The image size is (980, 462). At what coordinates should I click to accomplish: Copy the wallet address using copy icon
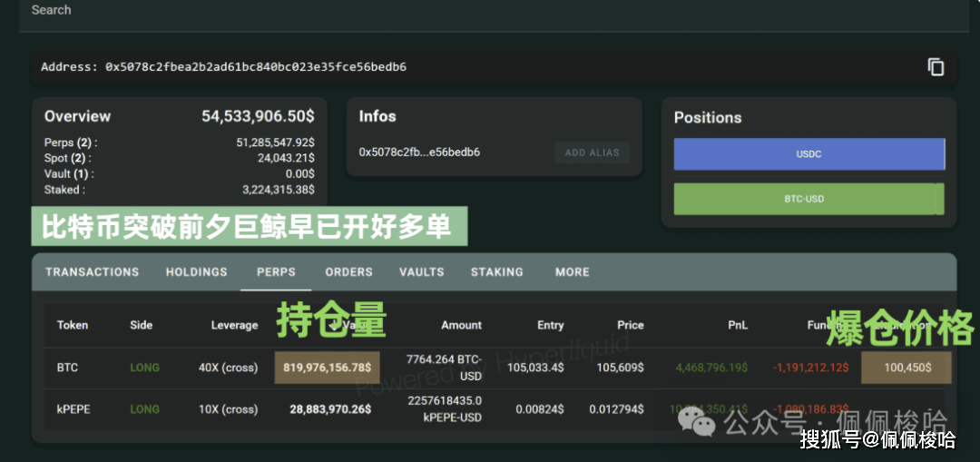(936, 67)
